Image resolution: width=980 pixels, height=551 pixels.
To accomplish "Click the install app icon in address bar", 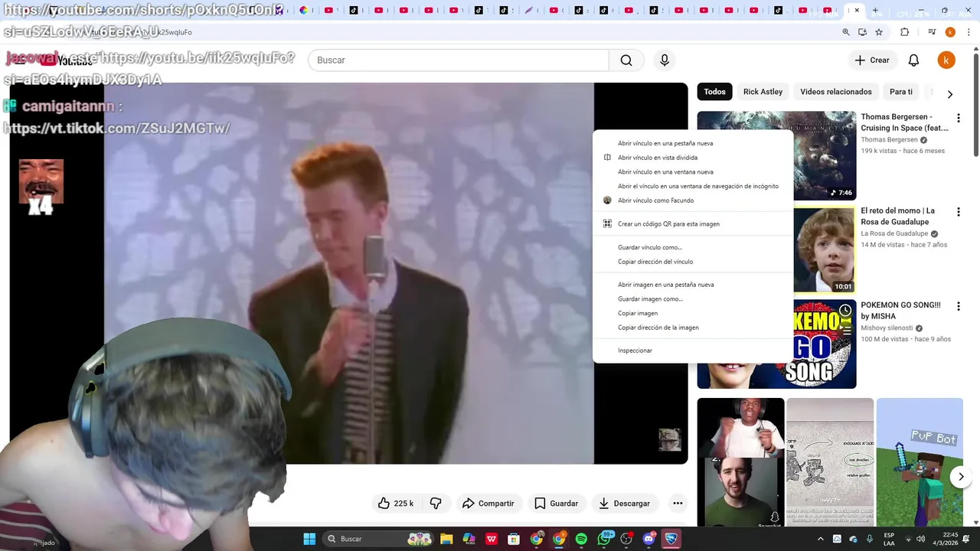I will point(863,32).
